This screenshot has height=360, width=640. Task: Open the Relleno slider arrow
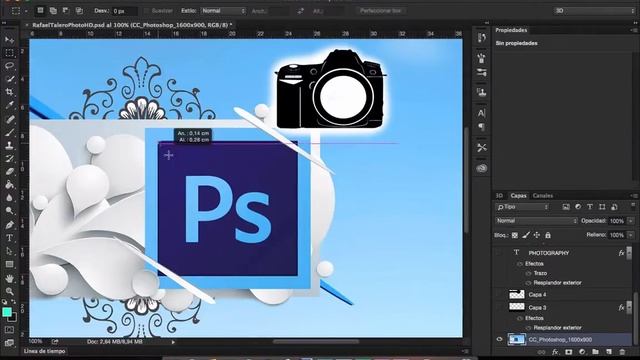click(631, 235)
